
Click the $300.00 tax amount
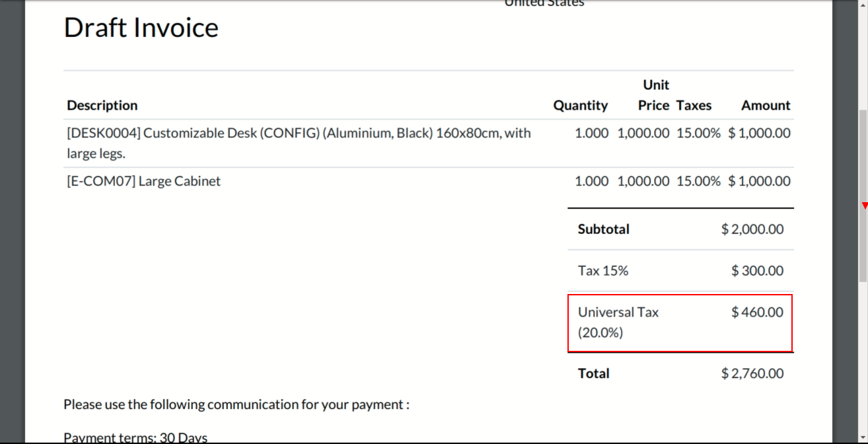click(x=757, y=271)
